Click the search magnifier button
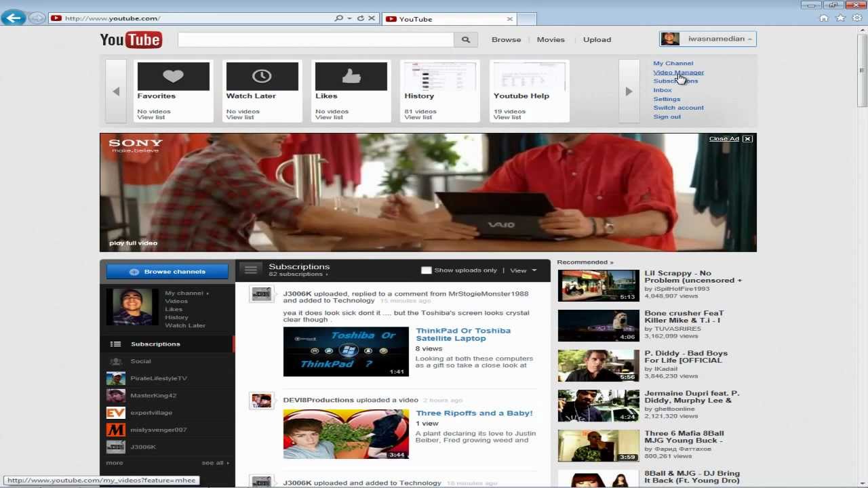Screen dimensions: 868x488 coord(465,40)
